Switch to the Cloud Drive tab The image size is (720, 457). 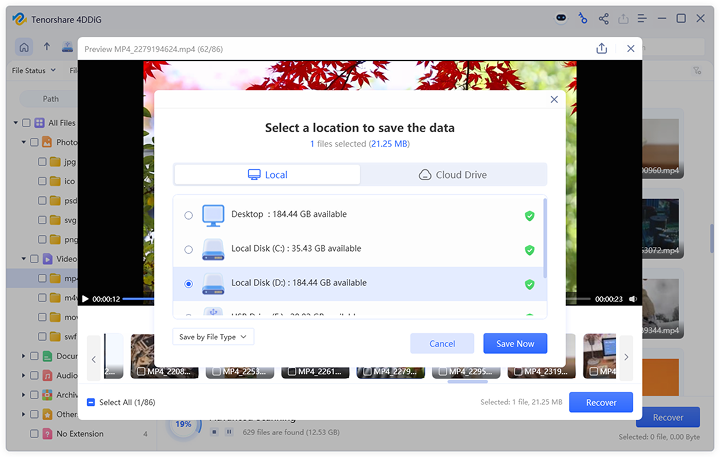(453, 175)
